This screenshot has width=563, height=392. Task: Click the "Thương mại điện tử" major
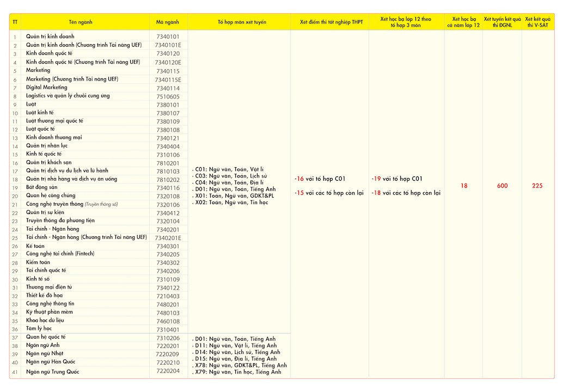point(49,287)
